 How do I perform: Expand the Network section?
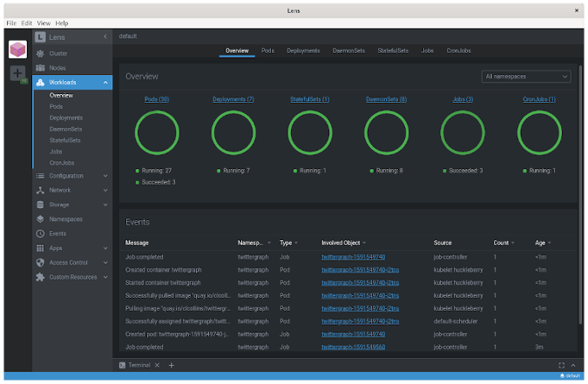(105, 190)
